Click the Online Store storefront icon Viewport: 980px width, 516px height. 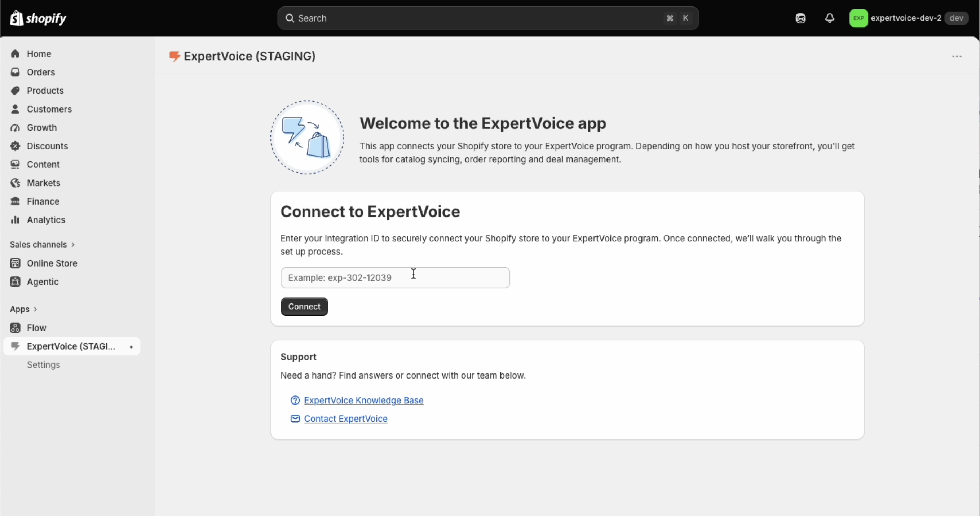coord(15,263)
